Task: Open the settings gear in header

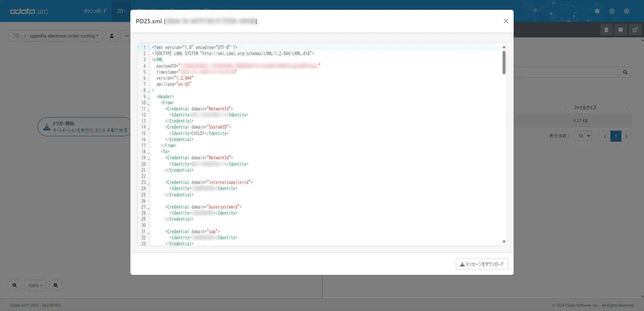Action: 597,11
